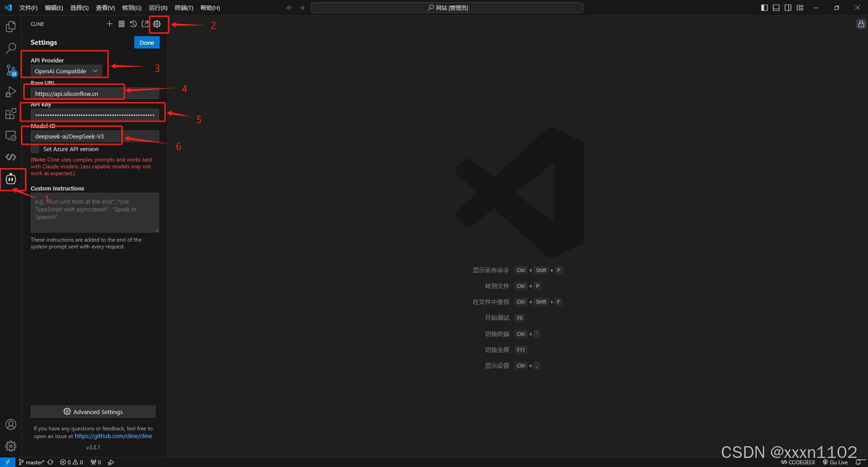Open Cline settings gear icon
868x467 pixels.
tap(157, 24)
